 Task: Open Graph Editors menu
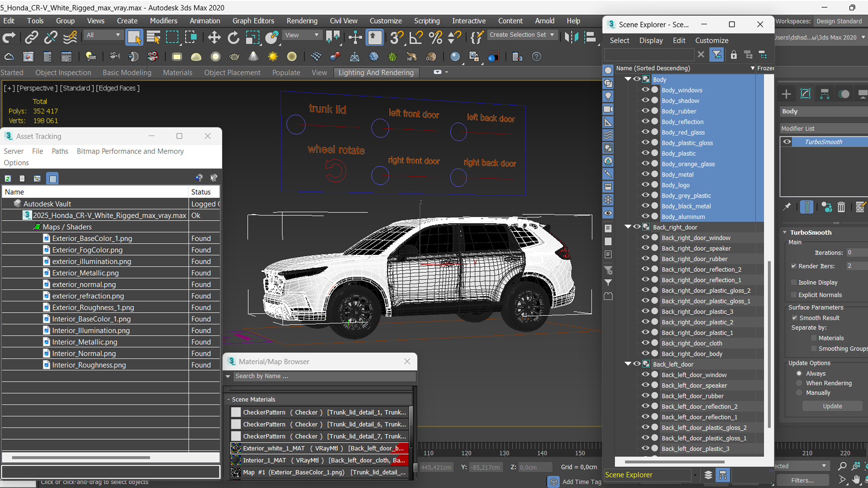click(x=253, y=21)
